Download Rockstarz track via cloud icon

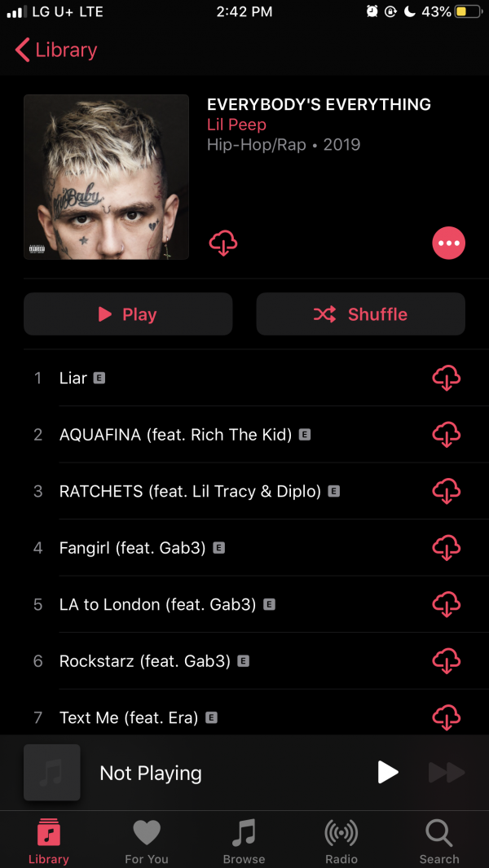pyautogui.click(x=447, y=661)
